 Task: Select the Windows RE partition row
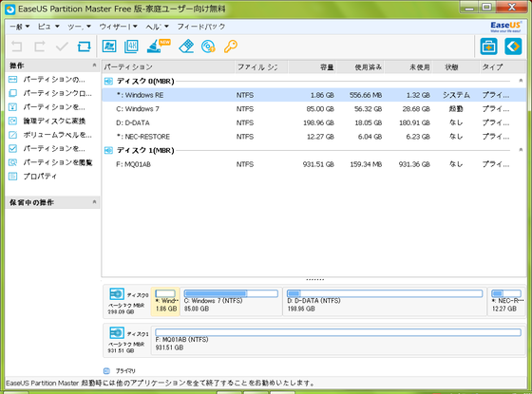point(313,95)
